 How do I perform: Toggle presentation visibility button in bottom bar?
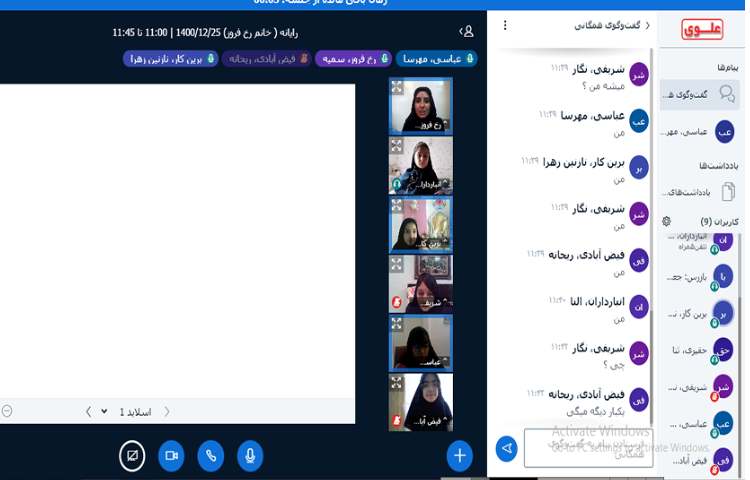[x=132, y=456]
